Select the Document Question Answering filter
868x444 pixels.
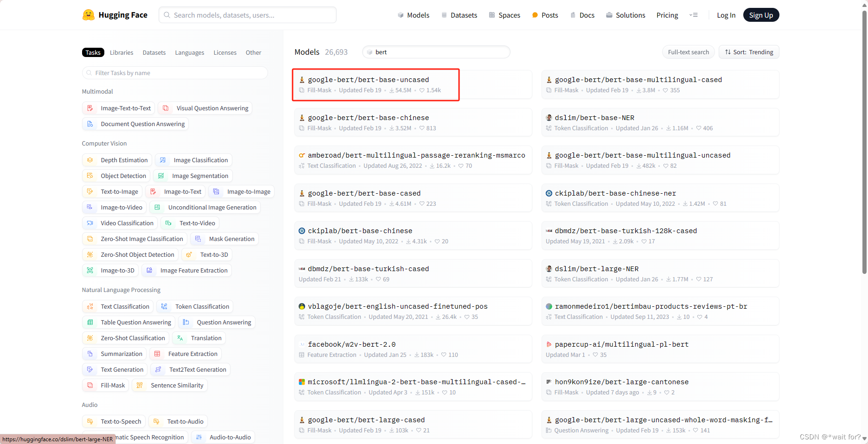coord(135,124)
